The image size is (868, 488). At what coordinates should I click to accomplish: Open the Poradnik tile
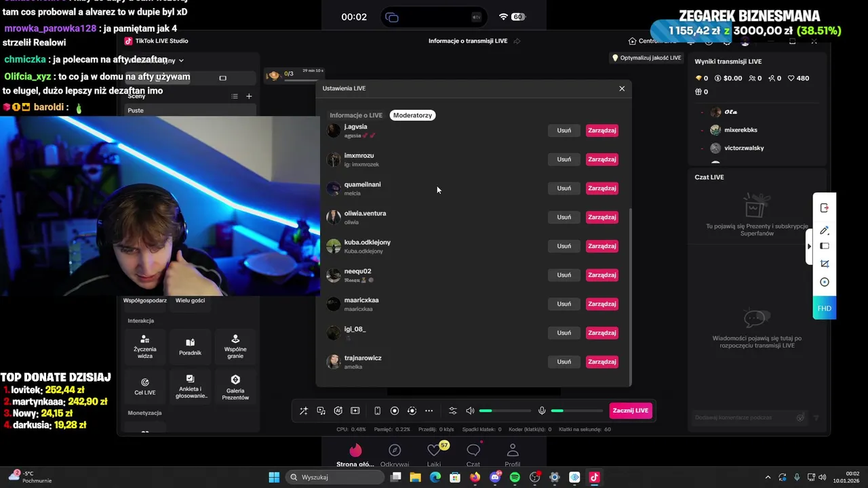click(191, 347)
